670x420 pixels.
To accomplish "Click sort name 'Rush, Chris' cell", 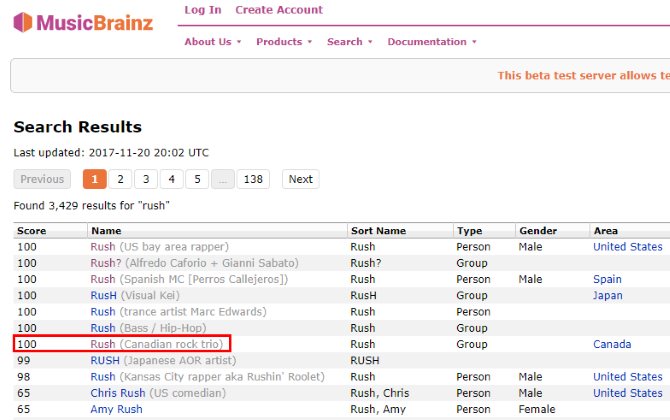I will coord(380,393).
